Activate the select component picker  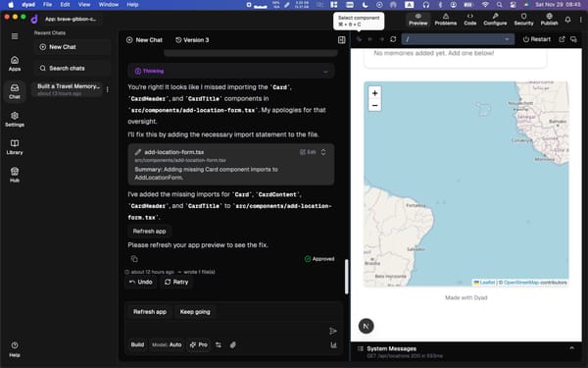359,39
